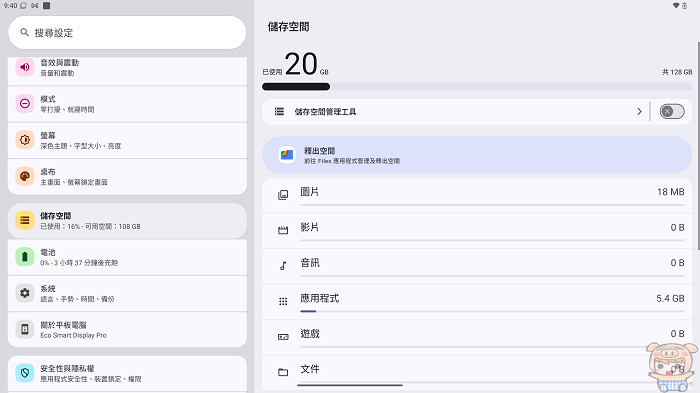Open 安全性與隱私權 settings
The image size is (700, 393).
coord(127,374)
